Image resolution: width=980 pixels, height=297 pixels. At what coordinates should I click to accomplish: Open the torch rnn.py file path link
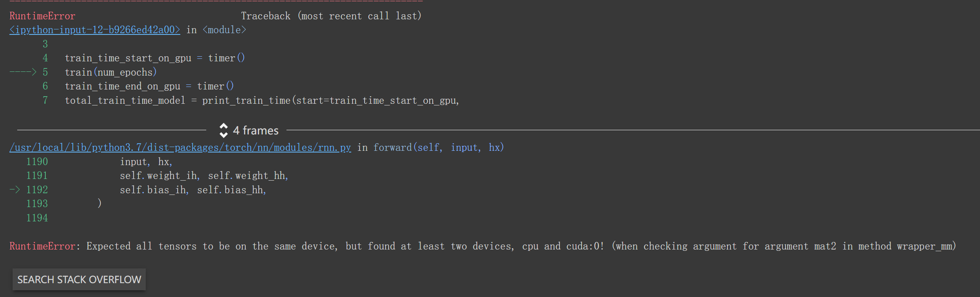pyautogui.click(x=180, y=147)
